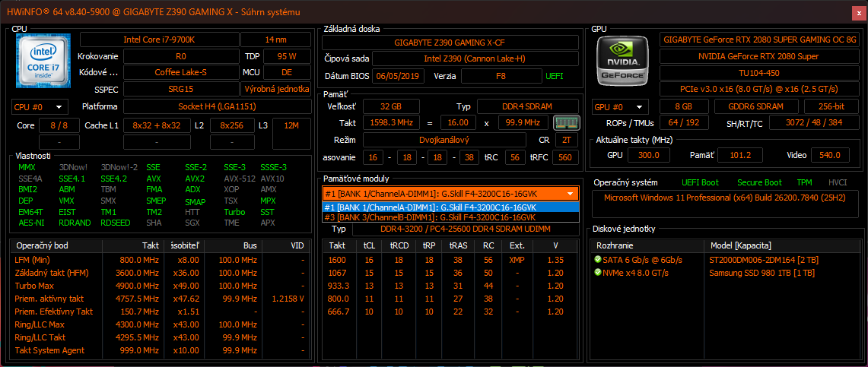Click the AVX2 feature flag
This screenshot has width=868, height=367.
(x=194, y=179)
